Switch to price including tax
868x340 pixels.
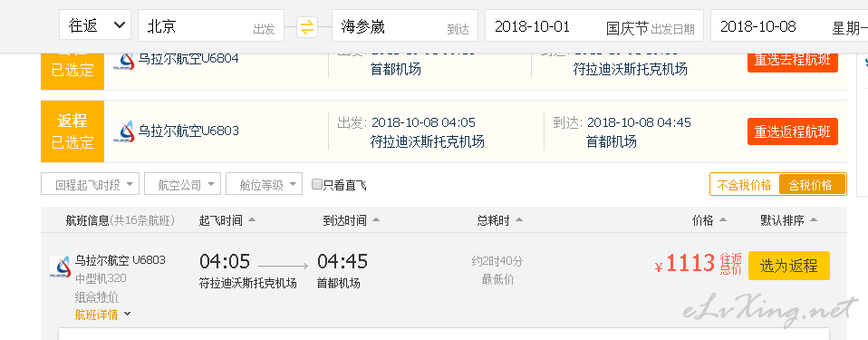click(x=812, y=185)
